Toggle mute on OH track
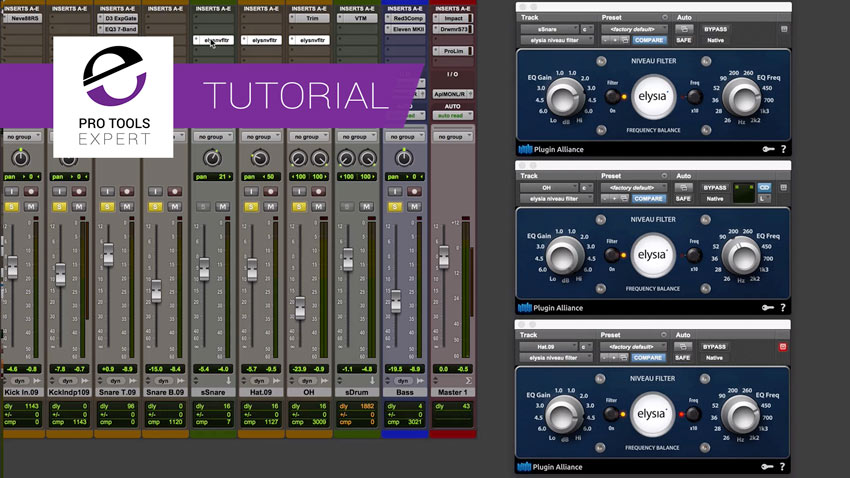 318,206
